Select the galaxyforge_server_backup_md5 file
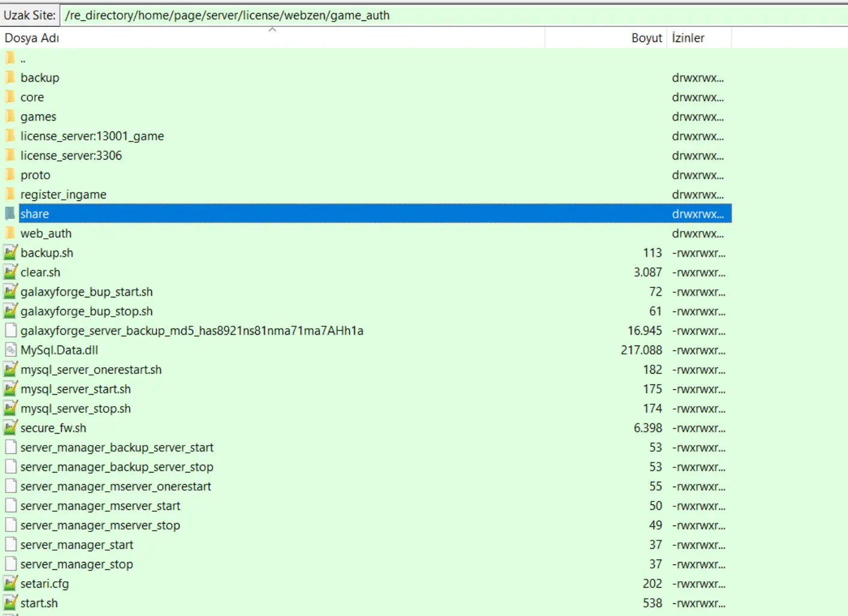This screenshot has height=616, width=848. tap(191, 330)
